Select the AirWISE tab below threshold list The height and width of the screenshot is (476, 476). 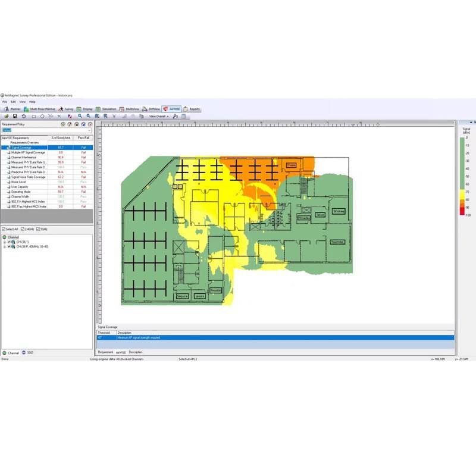(x=121, y=352)
